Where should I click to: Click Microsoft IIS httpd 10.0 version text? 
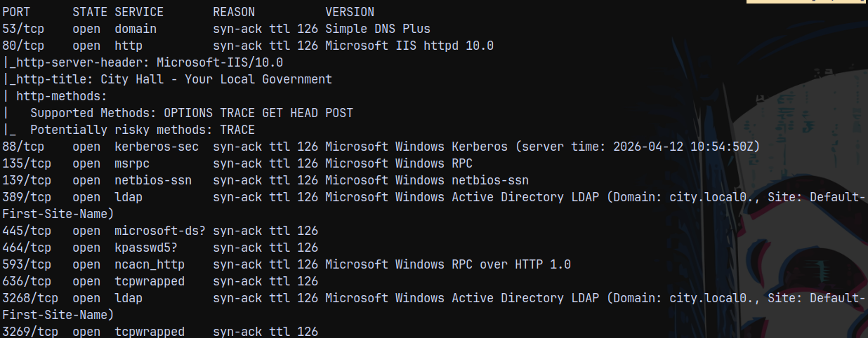coord(409,46)
